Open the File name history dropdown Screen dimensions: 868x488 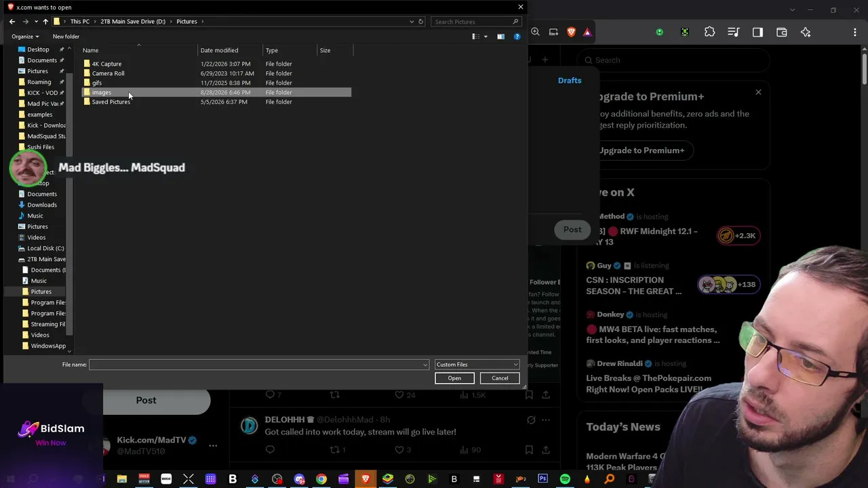pyautogui.click(x=425, y=365)
